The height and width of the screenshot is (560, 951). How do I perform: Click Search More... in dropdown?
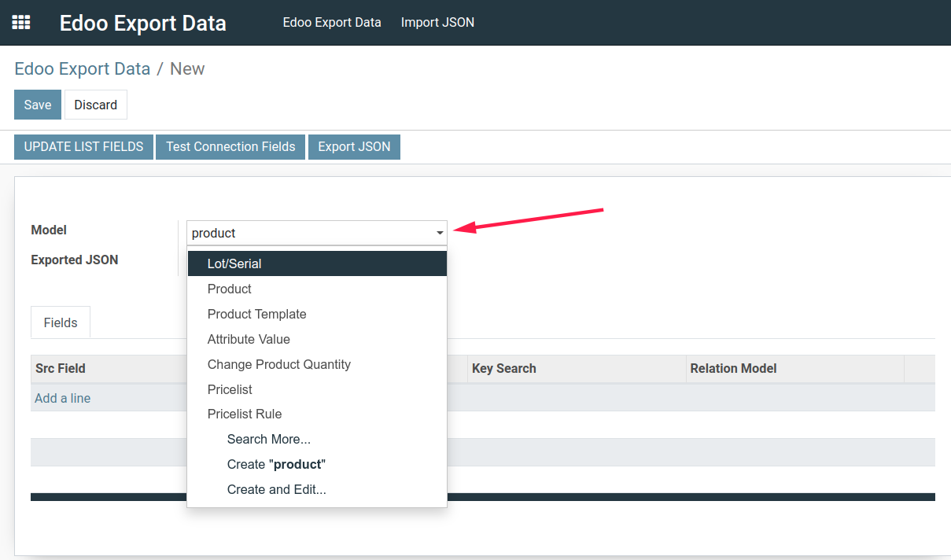[x=317, y=439]
